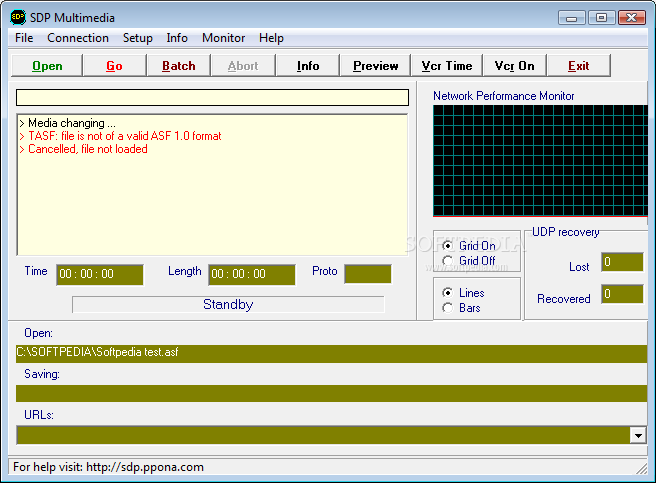
Task: Click the green Open toolbar button
Action: click(x=47, y=66)
